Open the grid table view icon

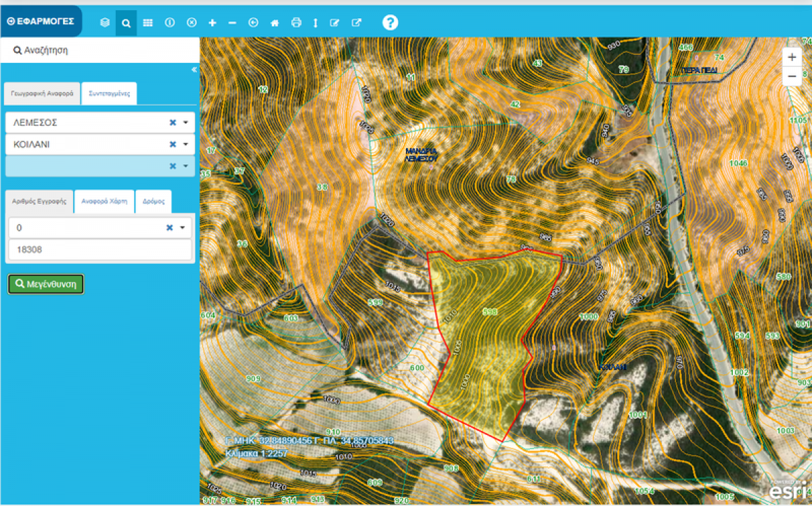click(148, 23)
